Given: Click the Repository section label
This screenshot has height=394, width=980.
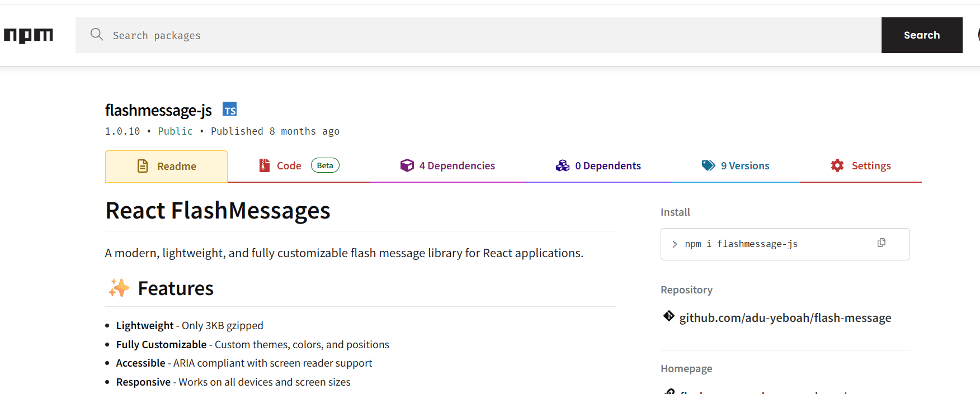Looking at the screenshot, I should (686, 289).
